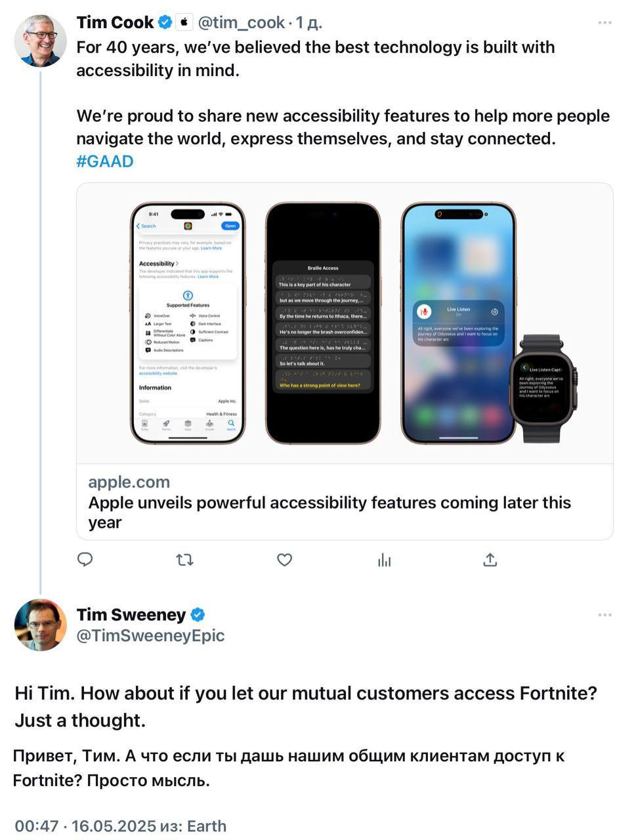Screen dimensions: 634x840
Task: Retweet Tim Cook's accessibility post
Action: pyautogui.click(x=184, y=560)
